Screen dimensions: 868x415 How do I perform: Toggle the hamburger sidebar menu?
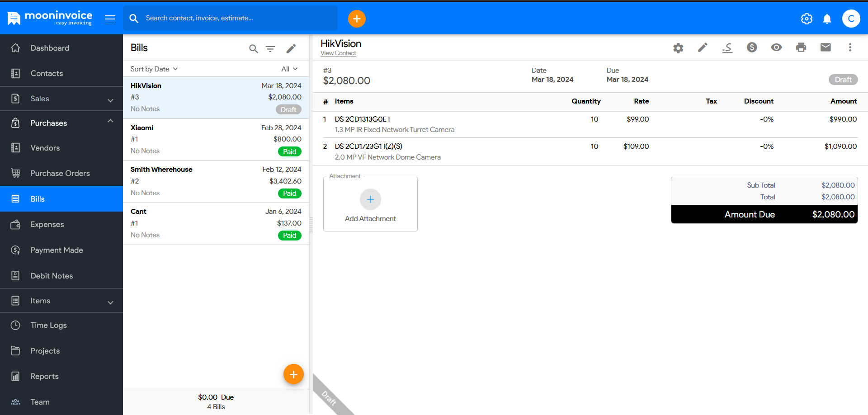(110, 19)
